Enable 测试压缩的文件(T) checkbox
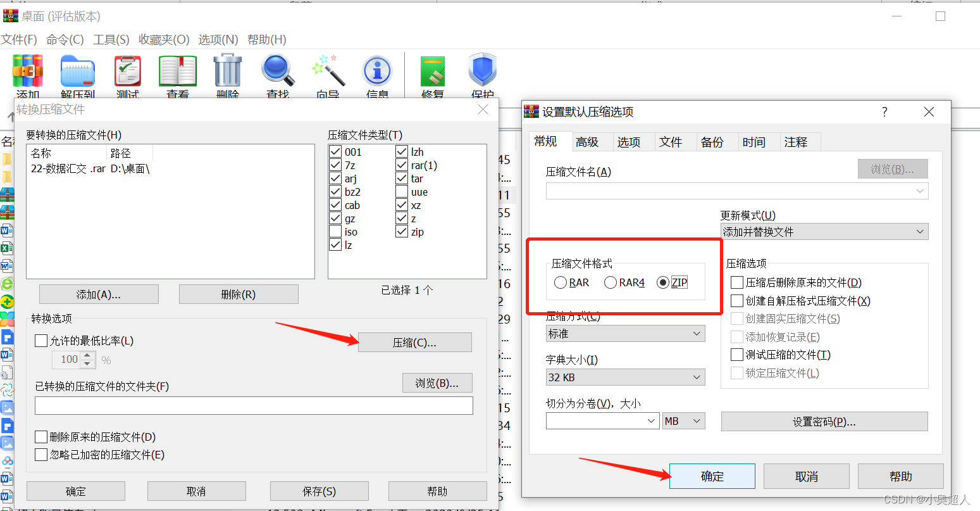 click(x=737, y=355)
